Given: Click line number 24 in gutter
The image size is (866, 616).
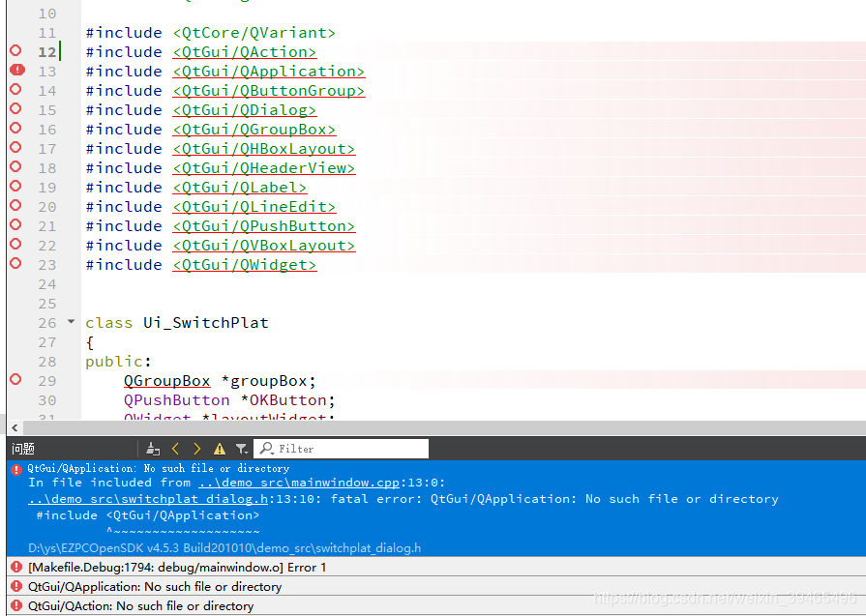Looking at the screenshot, I should 47,284.
